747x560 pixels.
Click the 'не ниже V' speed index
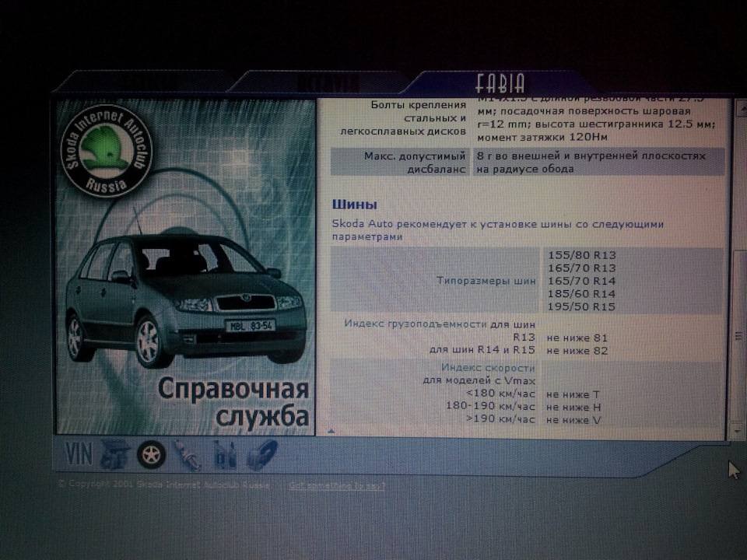point(573,420)
